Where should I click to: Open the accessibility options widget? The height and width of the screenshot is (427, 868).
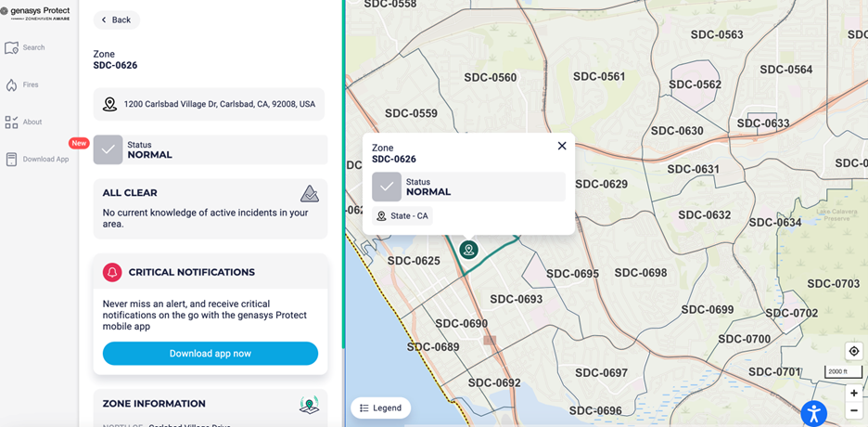click(813, 413)
